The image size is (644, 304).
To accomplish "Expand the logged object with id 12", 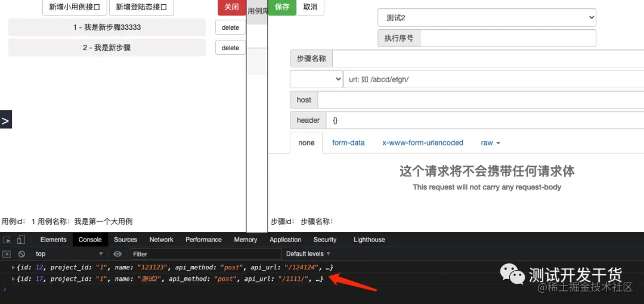I will pyautogui.click(x=13, y=268).
